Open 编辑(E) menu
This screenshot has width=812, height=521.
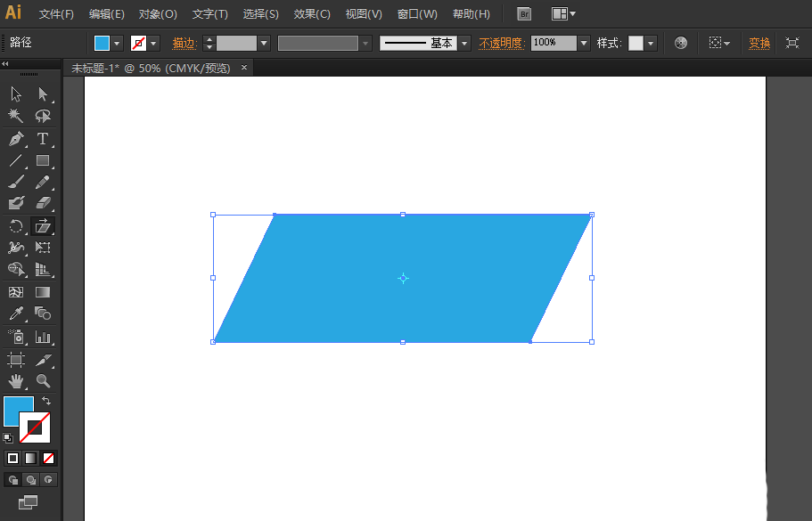coord(107,14)
